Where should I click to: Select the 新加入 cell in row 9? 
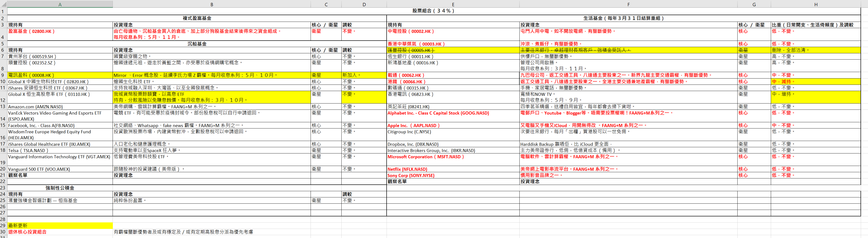364,75
